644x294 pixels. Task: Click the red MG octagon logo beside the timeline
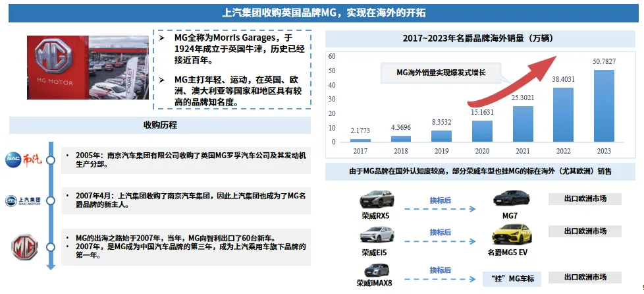[x=24, y=247]
